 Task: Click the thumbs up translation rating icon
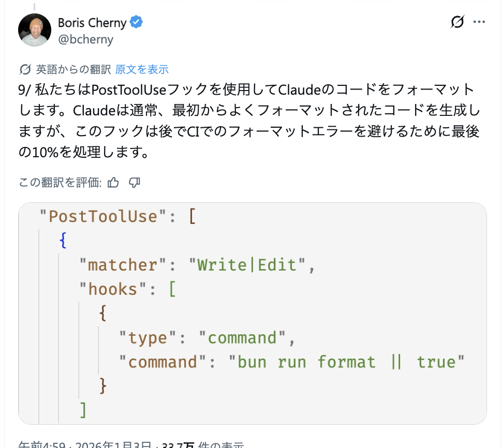[113, 182]
